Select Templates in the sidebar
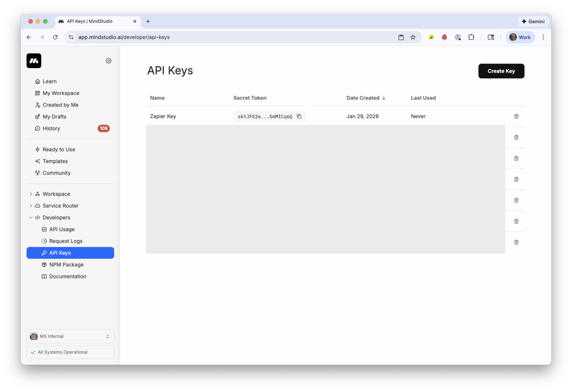Screen dimensions: 572x392 pos(55,161)
